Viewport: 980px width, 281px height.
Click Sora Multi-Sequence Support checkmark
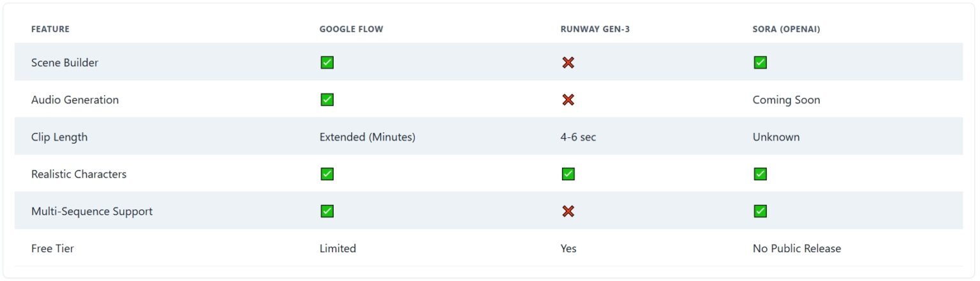[760, 211]
